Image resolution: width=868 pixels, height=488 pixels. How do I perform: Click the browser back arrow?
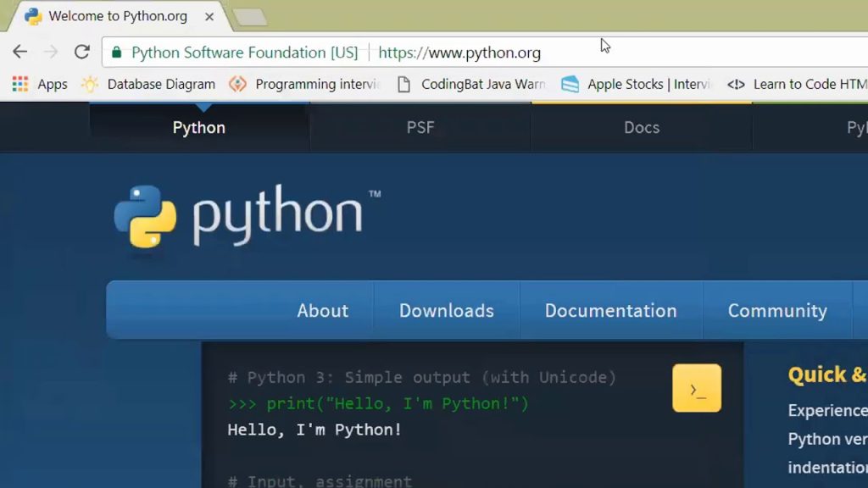click(x=20, y=52)
